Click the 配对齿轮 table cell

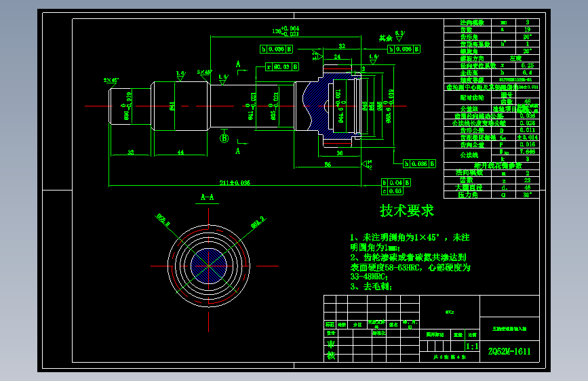tap(472, 98)
